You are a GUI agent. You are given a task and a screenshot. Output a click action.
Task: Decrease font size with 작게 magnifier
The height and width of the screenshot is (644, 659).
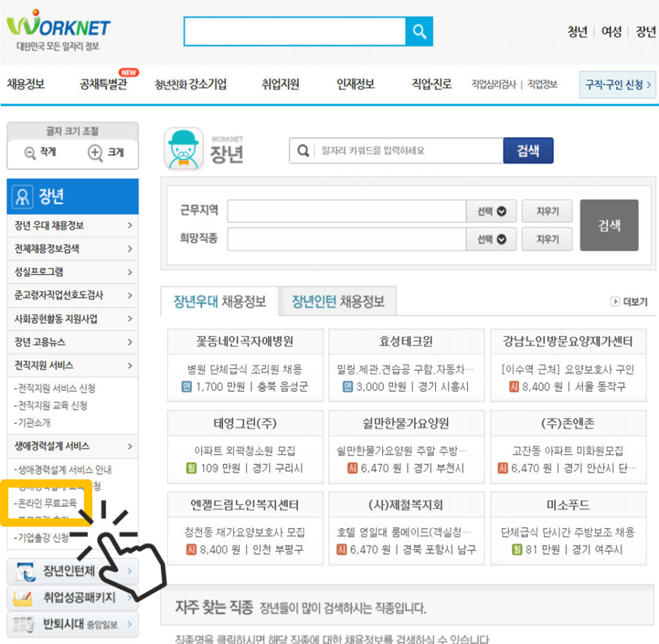tap(30, 153)
